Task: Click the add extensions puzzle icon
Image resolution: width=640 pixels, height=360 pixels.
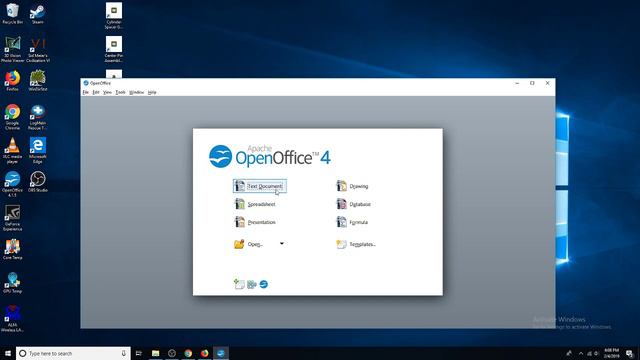Action: click(252, 284)
